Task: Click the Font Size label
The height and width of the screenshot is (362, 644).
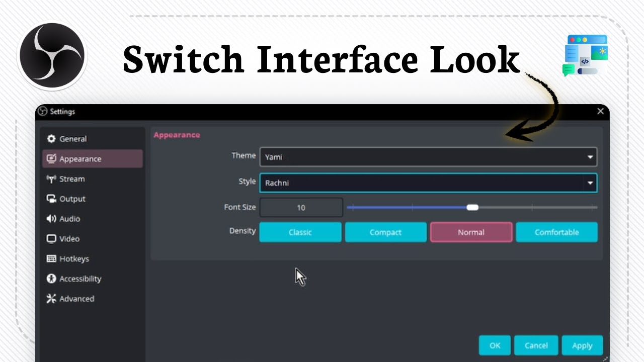Action: coord(240,207)
